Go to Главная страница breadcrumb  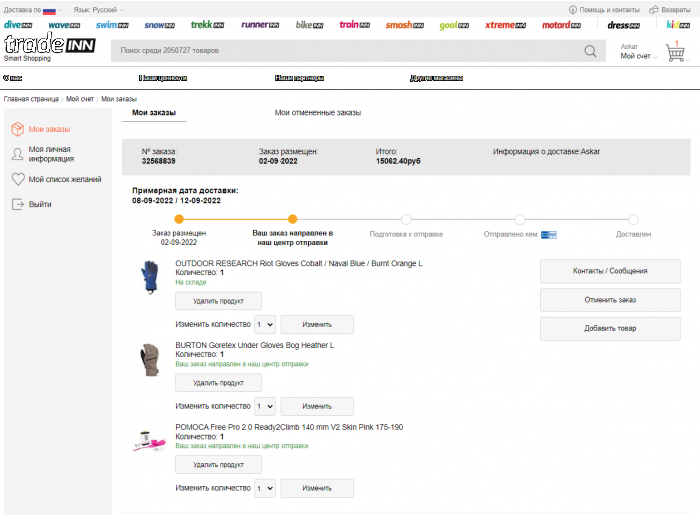[x=31, y=99]
